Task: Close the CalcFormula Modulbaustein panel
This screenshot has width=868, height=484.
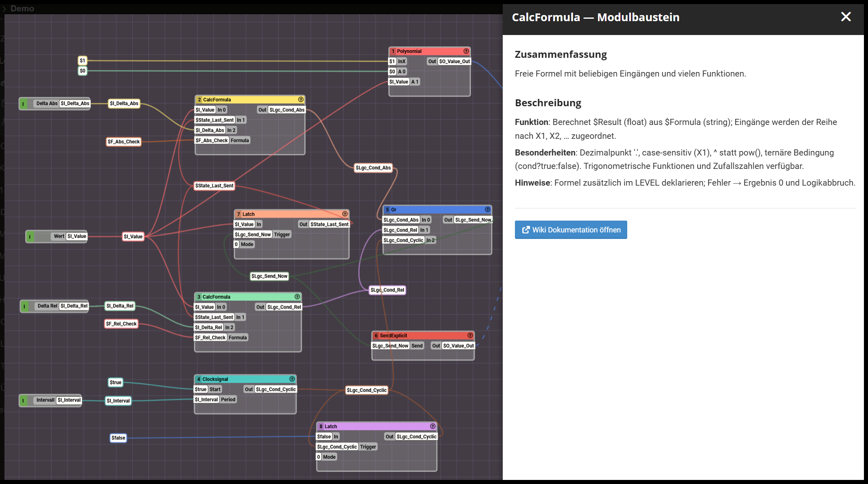Action: pyautogui.click(x=846, y=17)
